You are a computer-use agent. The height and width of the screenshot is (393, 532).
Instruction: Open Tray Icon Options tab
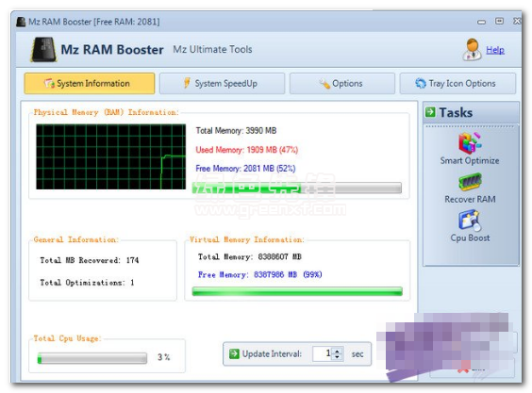tap(457, 84)
